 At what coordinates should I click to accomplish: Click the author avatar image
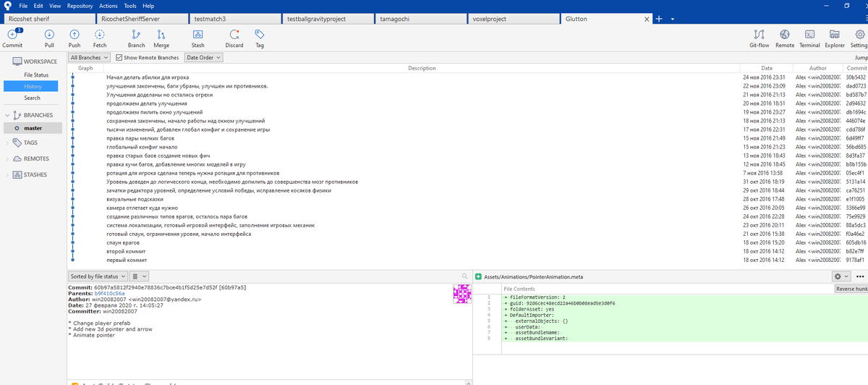461,294
